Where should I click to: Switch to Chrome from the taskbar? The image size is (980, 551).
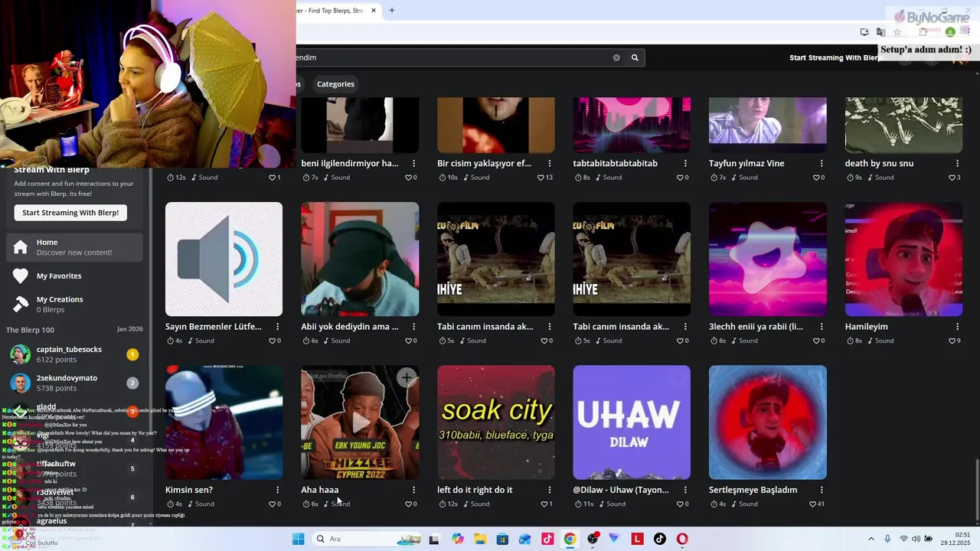click(570, 539)
